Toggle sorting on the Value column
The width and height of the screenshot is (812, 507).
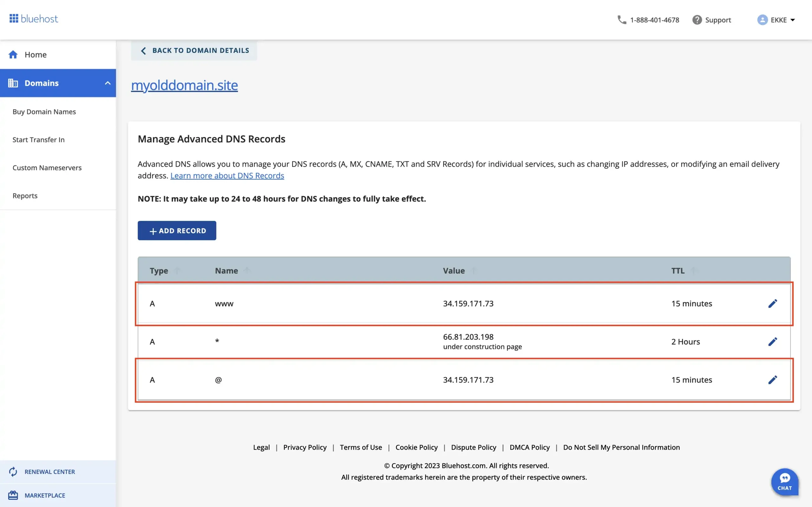click(474, 270)
